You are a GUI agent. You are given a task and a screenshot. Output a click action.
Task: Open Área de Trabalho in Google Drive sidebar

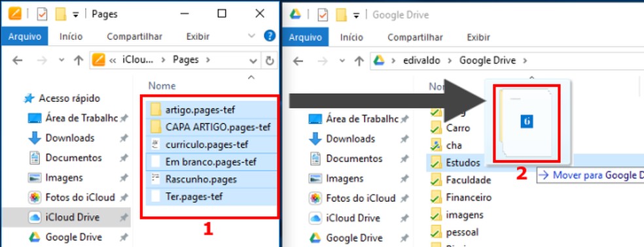pos(353,119)
